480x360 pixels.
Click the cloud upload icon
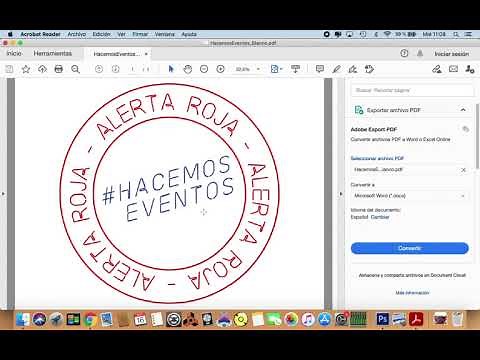[x=42, y=69]
